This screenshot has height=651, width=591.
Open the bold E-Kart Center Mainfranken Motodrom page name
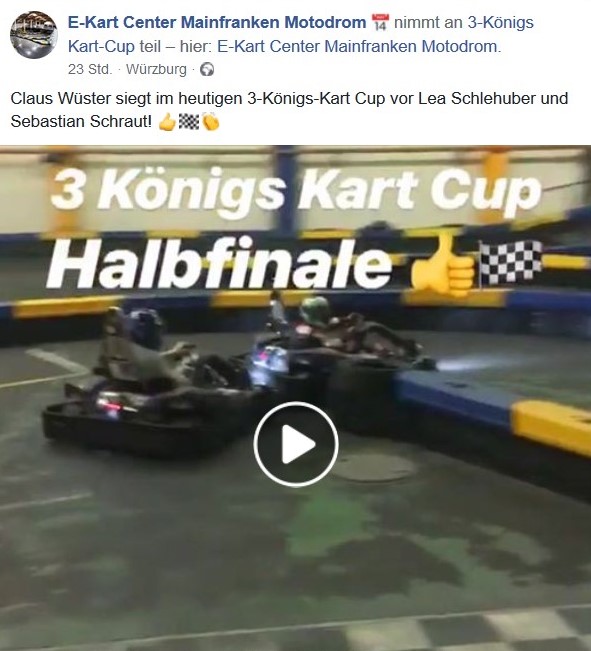217,22
